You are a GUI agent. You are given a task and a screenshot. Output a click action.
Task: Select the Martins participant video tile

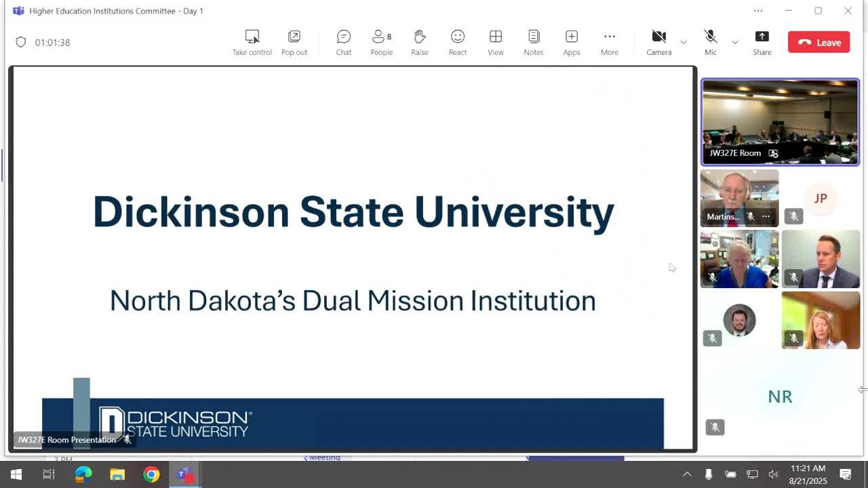[739, 198]
